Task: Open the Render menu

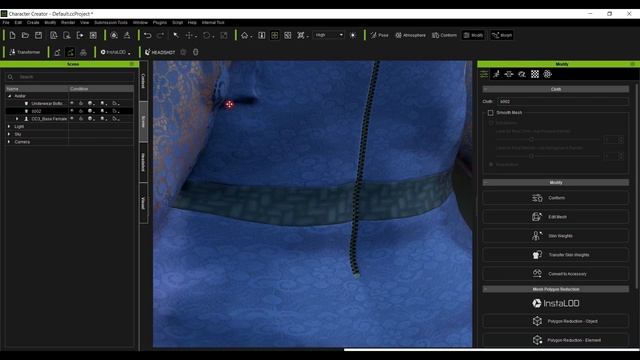Action: 68,22
